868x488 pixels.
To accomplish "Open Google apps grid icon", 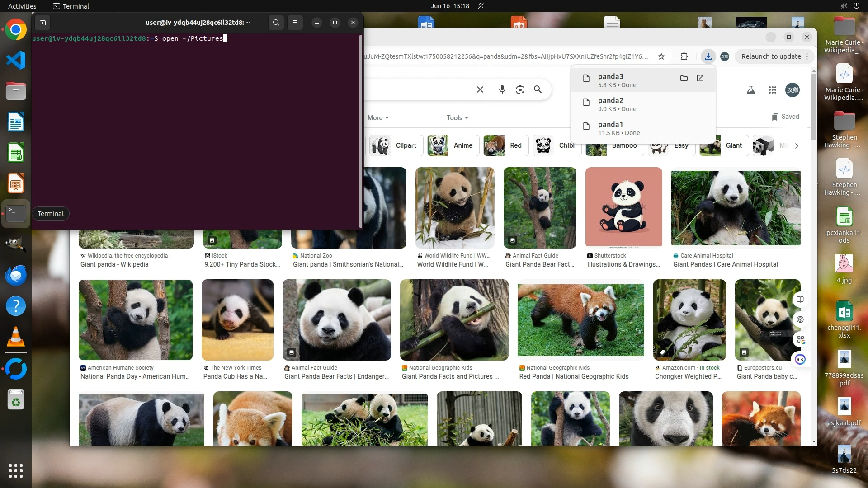I will [x=772, y=90].
